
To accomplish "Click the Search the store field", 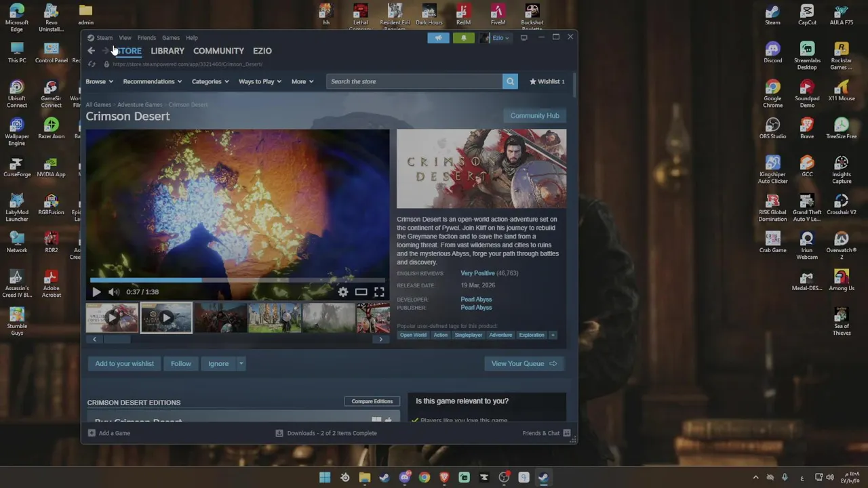I will [x=414, y=81].
